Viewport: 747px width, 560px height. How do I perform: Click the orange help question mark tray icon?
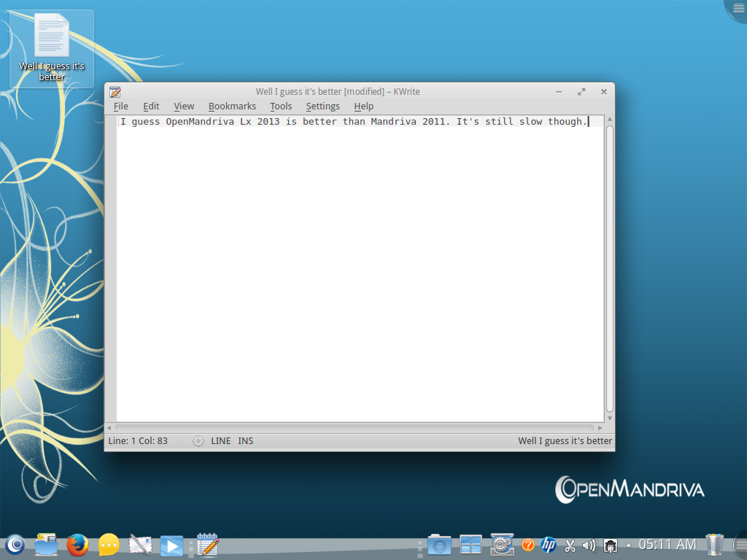528,545
